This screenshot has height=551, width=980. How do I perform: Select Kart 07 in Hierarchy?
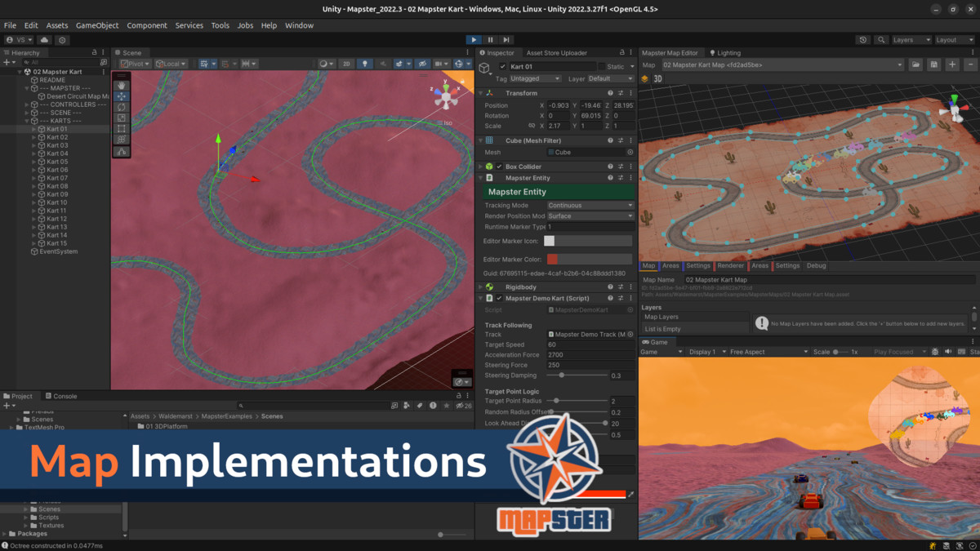click(57, 178)
